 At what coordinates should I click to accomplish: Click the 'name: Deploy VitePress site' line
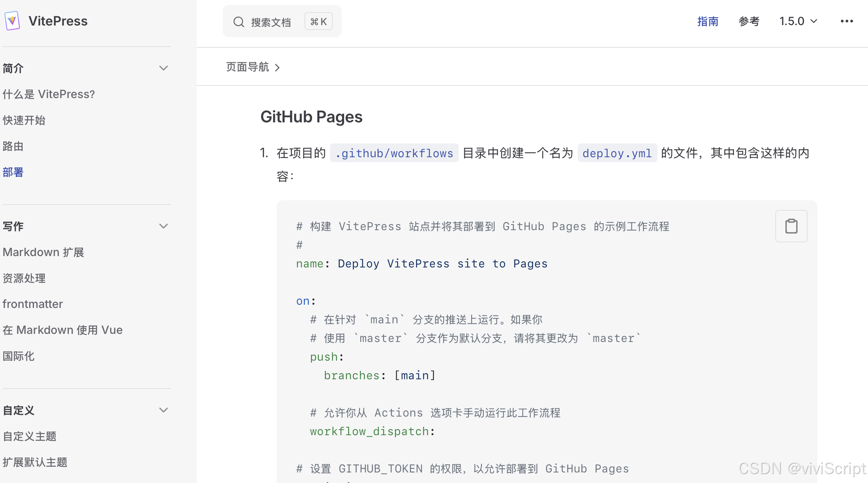tap(422, 264)
